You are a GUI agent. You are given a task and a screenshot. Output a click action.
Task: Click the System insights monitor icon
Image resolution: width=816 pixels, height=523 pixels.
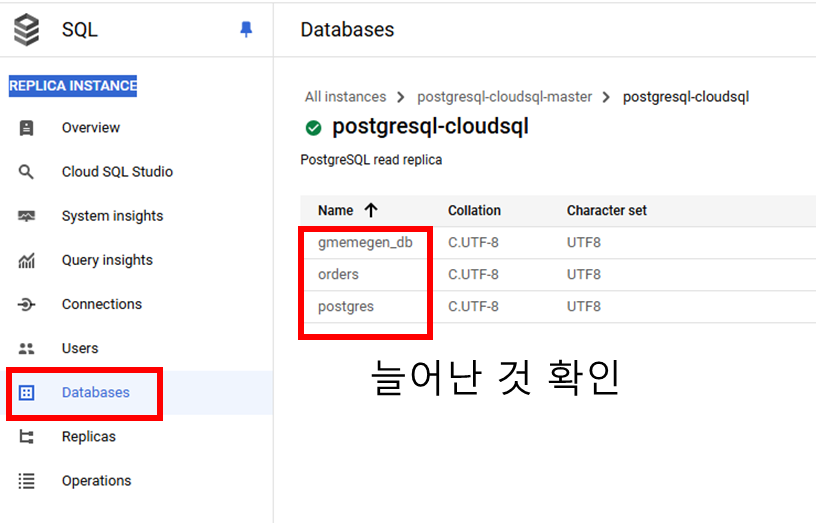[27, 216]
